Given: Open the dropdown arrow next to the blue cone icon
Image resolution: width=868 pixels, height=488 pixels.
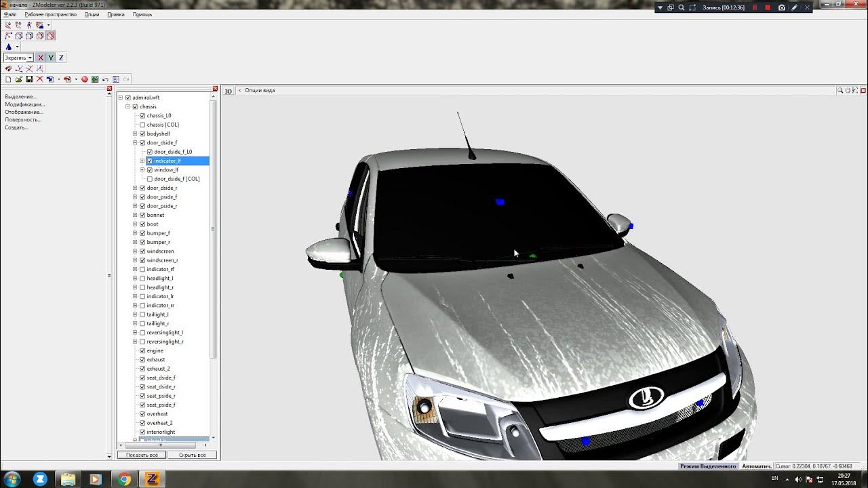Looking at the screenshot, I should [17, 47].
